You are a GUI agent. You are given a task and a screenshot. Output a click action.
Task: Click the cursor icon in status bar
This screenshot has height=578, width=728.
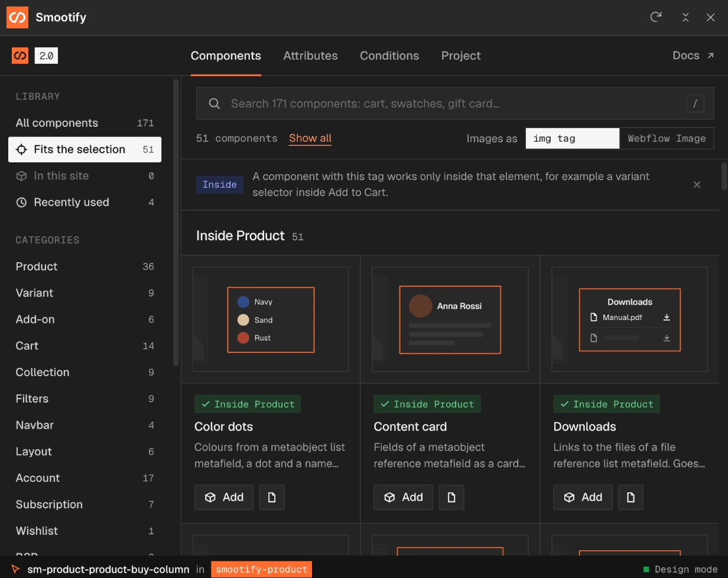coord(16,570)
